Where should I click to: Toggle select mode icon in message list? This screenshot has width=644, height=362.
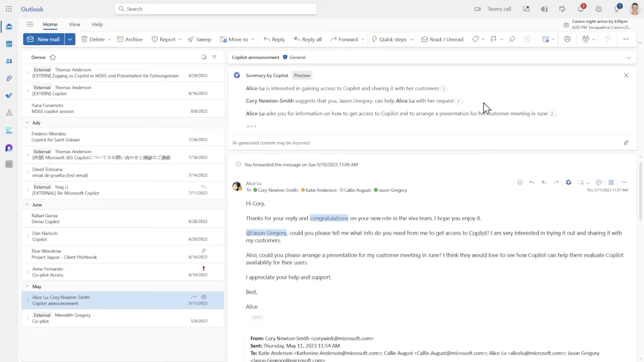(x=204, y=57)
